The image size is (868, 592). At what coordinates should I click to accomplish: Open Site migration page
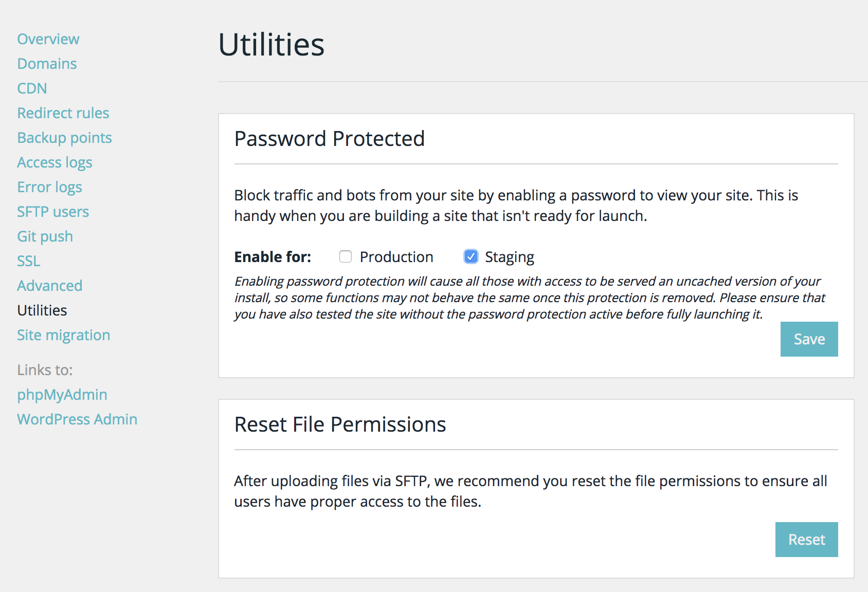pyautogui.click(x=63, y=335)
